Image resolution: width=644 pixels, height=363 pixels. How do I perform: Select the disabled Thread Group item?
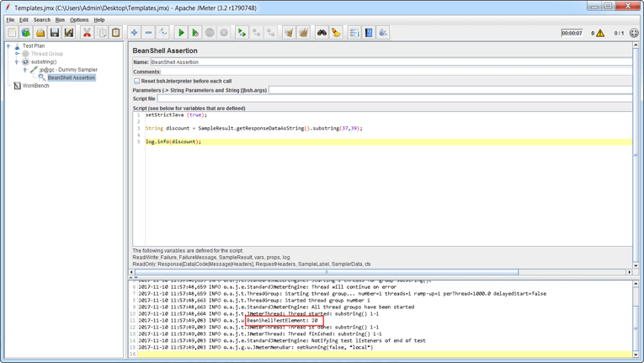(47, 54)
